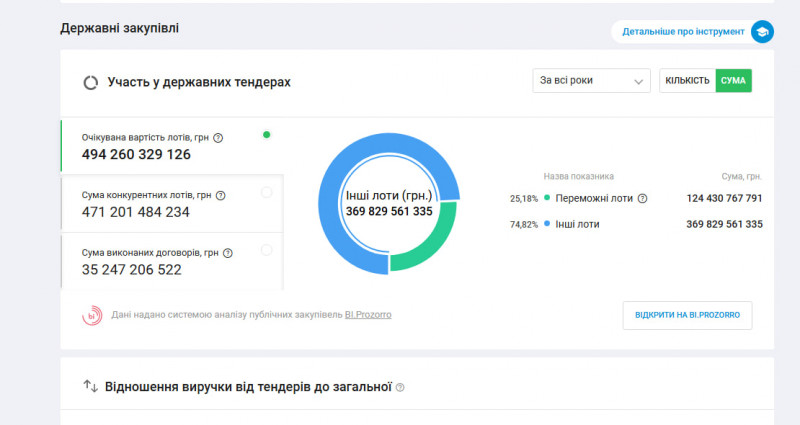Select the Сума конкурентних лотів radio option
This screenshot has width=800, height=425.
[x=266, y=193]
